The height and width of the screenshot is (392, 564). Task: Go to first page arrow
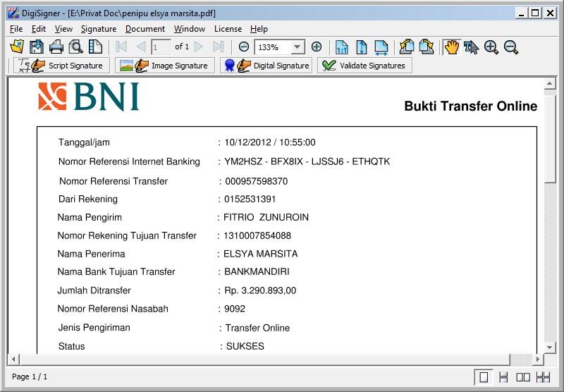121,47
